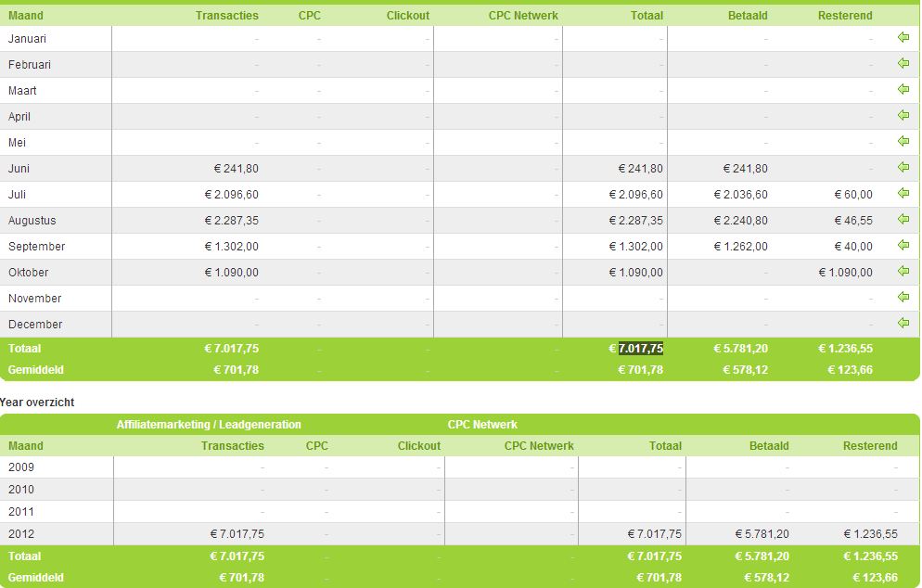Screen dimensions: 922x588
Task: Click the green arrow in the Februari row
Action: pyautogui.click(x=903, y=63)
